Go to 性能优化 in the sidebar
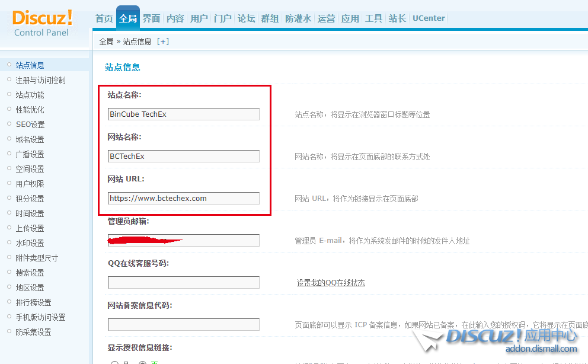This screenshot has height=364, width=588. 30,110
